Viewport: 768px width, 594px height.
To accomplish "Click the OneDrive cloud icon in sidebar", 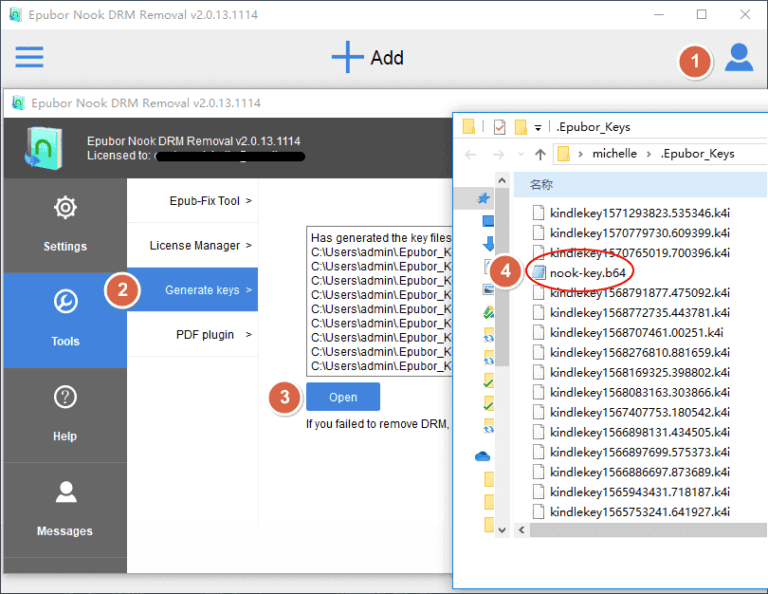I will click(x=482, y=456).
